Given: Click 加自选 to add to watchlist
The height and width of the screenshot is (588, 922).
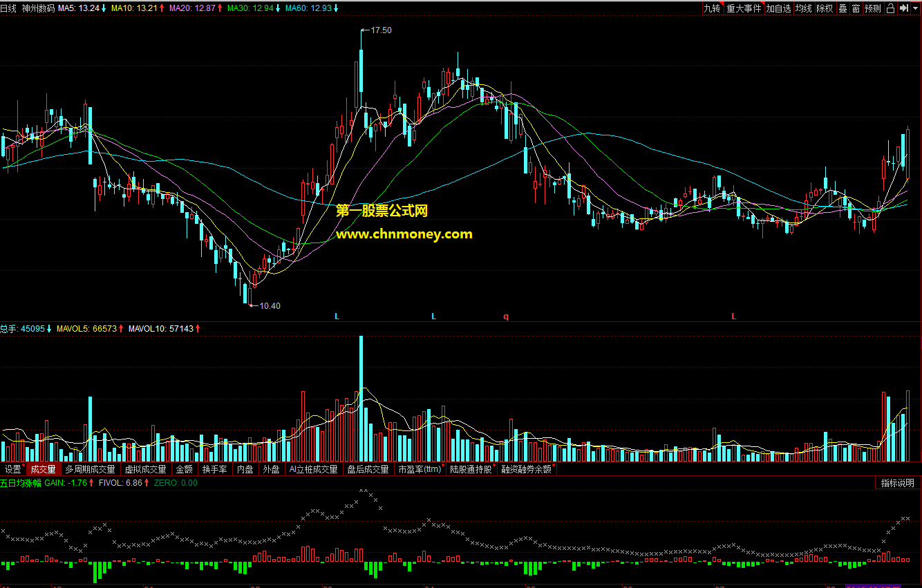Looking at the screenshot, I should 778,8.
